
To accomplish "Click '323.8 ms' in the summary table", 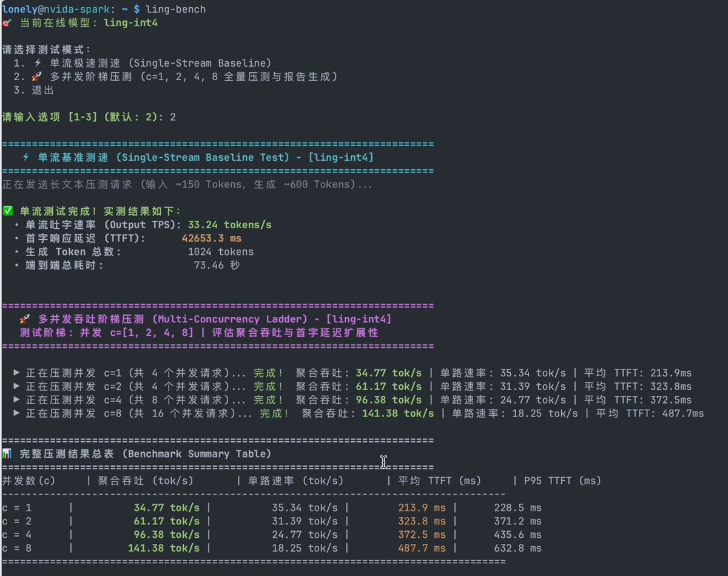I will click(422, 521).
